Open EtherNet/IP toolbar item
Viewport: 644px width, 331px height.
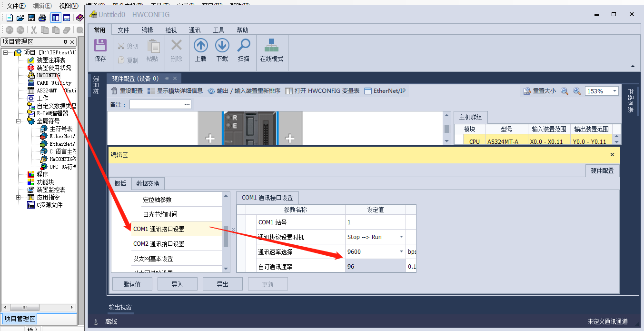point(384,91)
